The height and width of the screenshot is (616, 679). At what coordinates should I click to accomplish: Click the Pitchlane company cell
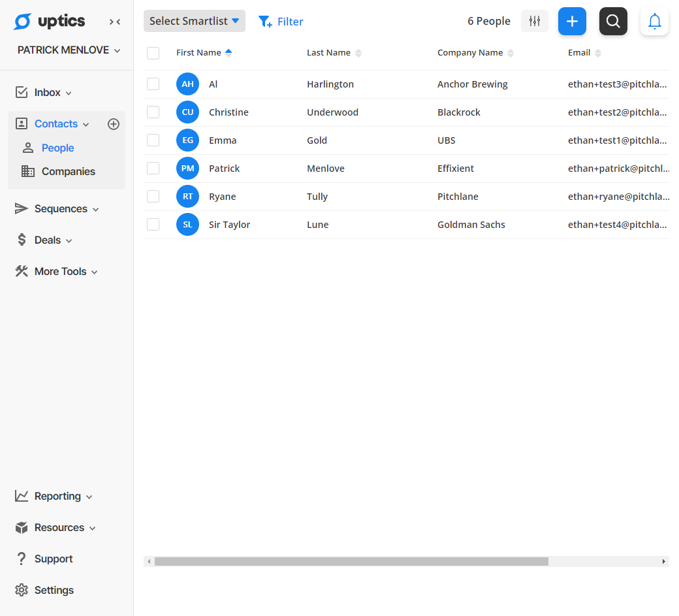[x=458, y=197]
